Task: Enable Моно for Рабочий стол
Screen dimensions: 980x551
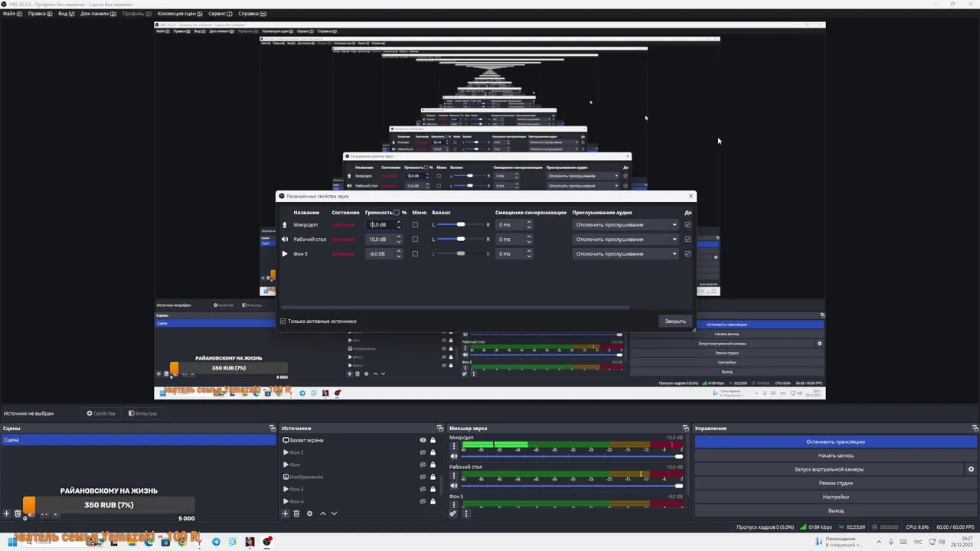Action: tap(415, 239)
